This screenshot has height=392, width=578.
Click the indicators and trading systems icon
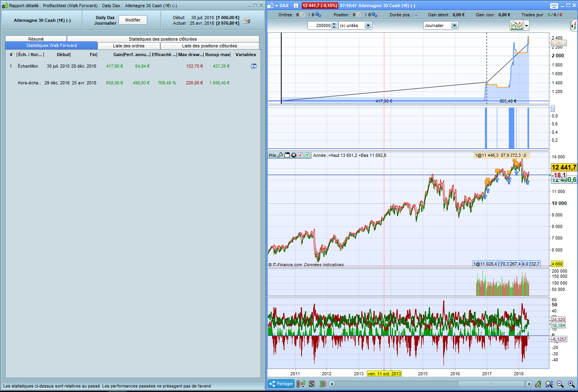click(x=517, y=25)
